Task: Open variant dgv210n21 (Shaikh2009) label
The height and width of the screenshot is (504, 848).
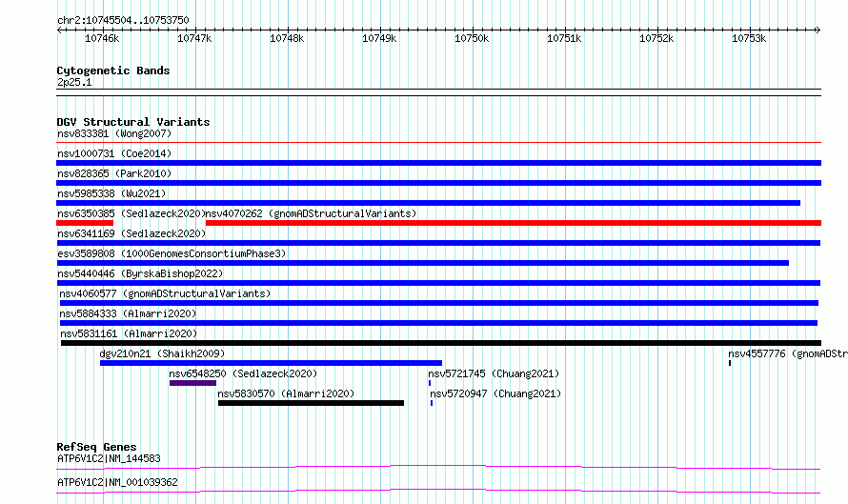Action: [162, 353]
